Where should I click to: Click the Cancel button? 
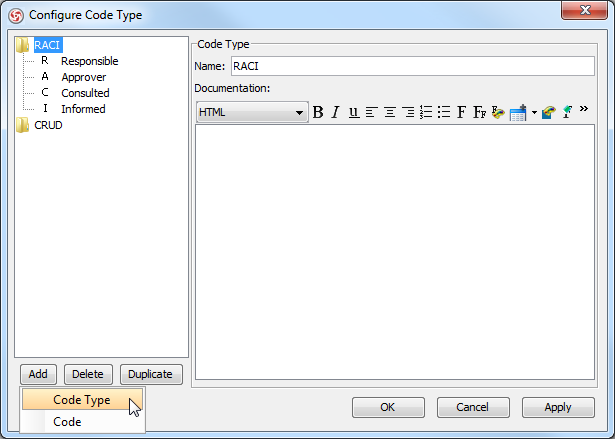[473, 407]
